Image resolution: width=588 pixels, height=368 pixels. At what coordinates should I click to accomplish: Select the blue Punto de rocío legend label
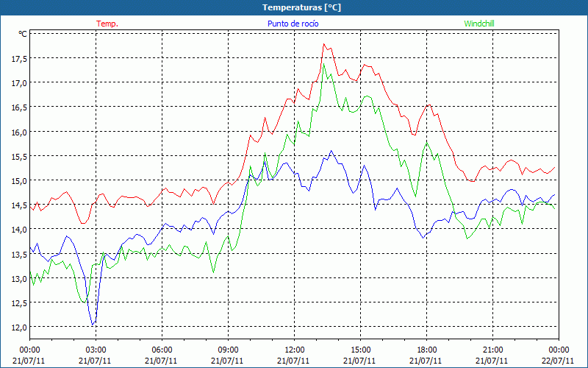pos(293,24)
